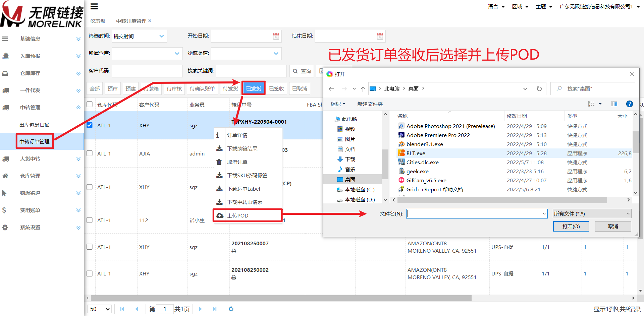Click 取消 in the file dialog
644x316 pixels.
613,226
